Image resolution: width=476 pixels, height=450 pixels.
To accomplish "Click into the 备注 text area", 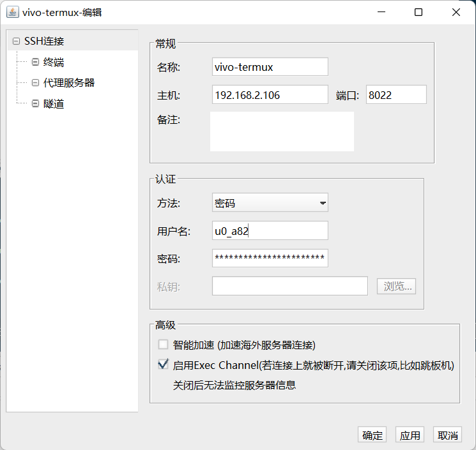I will tap(282, 131).
